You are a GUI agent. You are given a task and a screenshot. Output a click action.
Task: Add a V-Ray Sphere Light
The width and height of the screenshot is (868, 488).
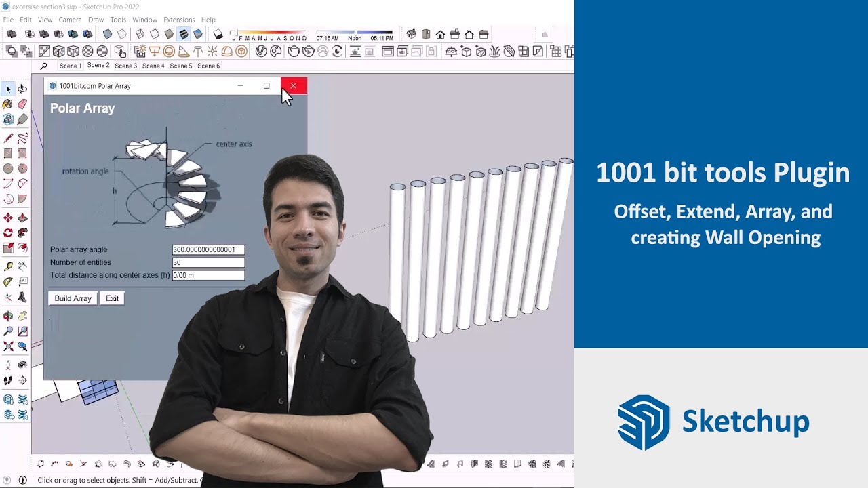[x=169, y=52]
